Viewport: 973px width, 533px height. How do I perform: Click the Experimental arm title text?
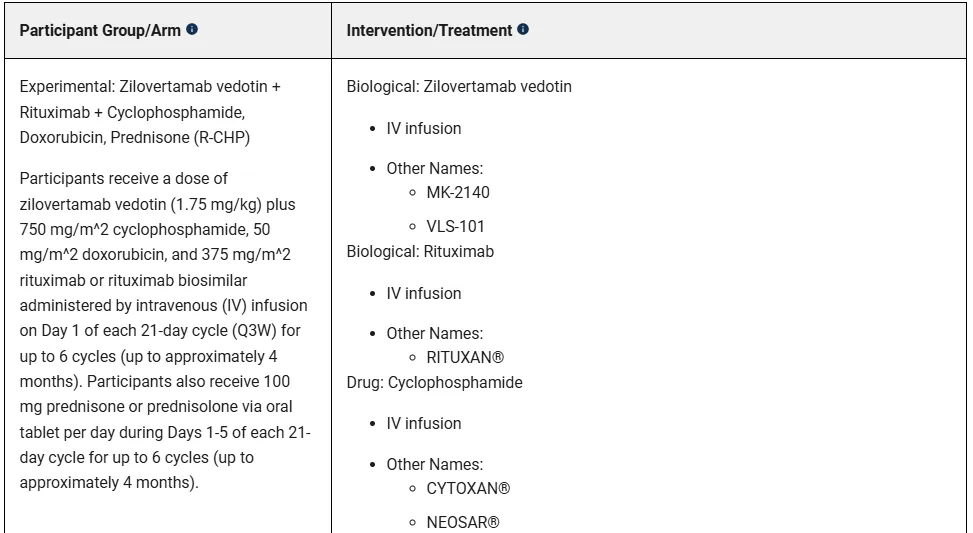(150, 112)
